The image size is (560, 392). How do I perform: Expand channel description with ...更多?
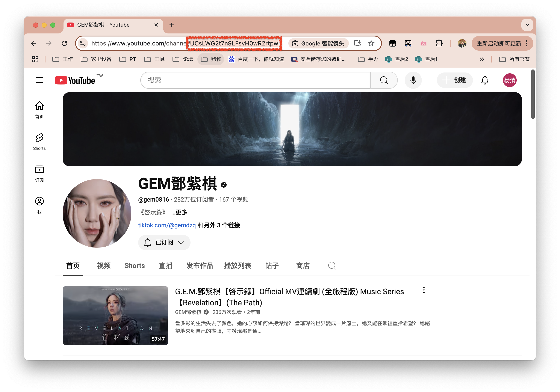[179, 212]
